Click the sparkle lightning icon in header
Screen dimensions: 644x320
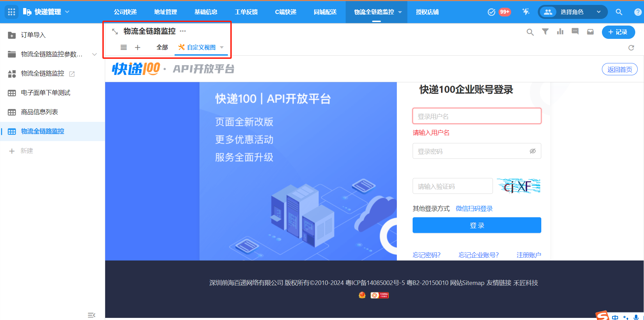(x=526, y=12)
